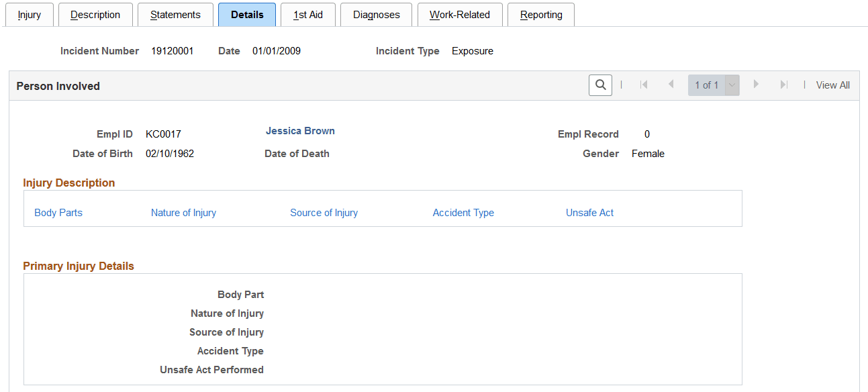The width and height of the screenshot is (868, 392).
Task: Open the Work-Related tab
Action: [459, 14]
